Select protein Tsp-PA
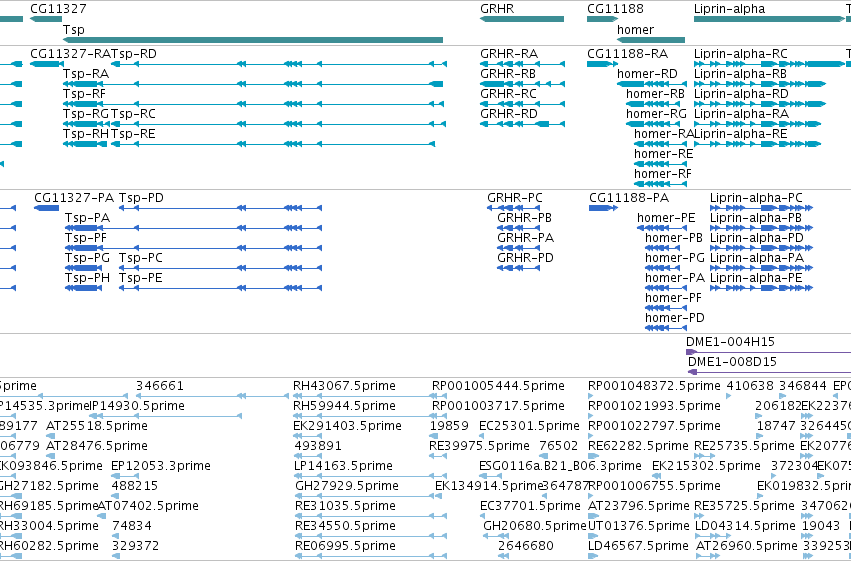This screenshot has width=851, height=561. pos(87,218)
